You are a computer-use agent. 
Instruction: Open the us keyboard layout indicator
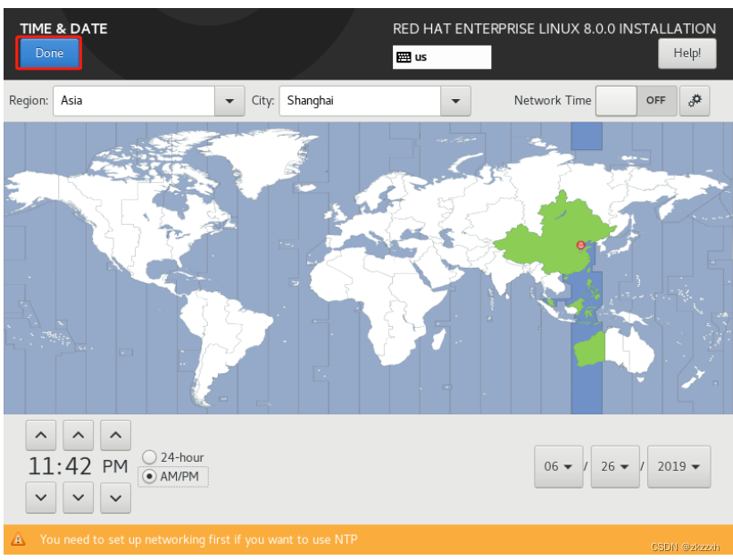pos(442,57)
